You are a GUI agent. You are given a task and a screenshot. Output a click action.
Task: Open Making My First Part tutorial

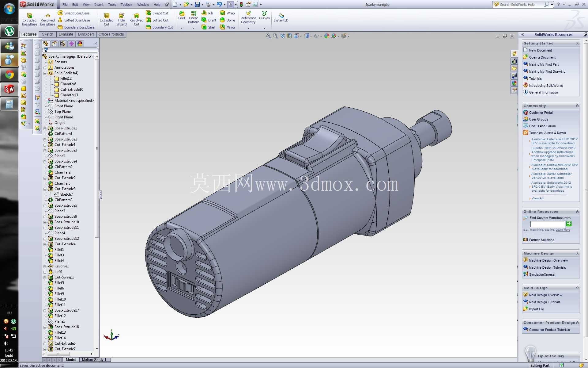pos(544,64)
